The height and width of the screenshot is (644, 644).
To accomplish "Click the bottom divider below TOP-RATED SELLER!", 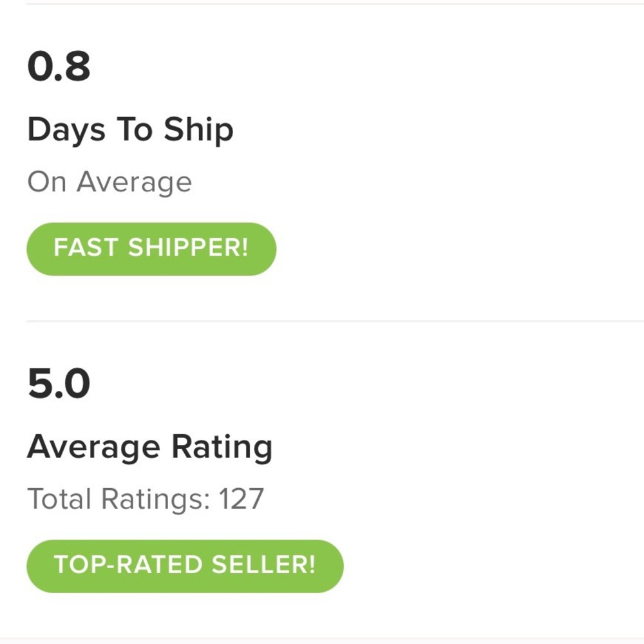I will click(x=335, y=639).
